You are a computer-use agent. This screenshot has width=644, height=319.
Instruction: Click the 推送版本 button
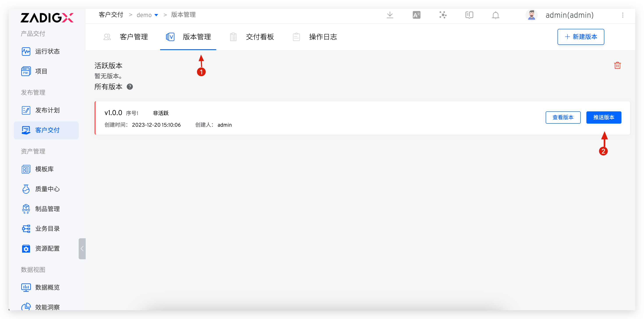point(603,117)
